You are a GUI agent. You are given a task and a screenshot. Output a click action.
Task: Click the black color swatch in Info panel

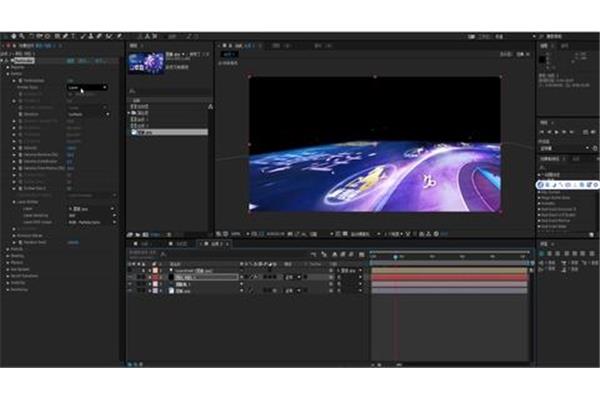coord(543,60)
